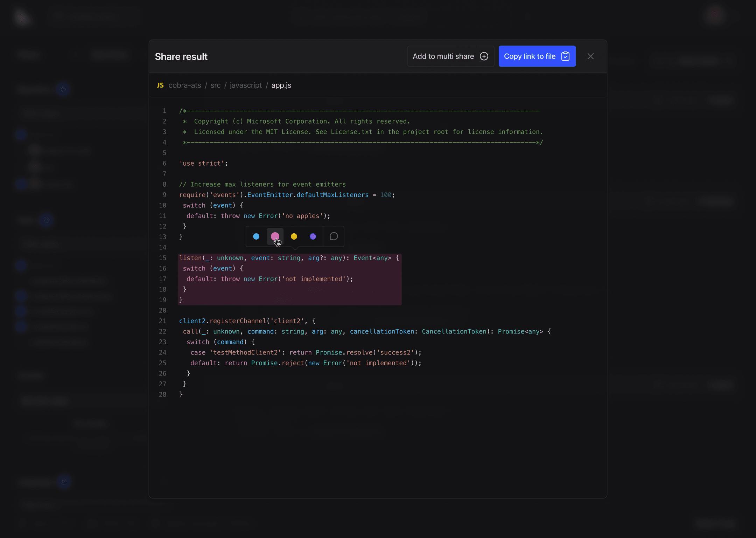Click the Licensed under MIT License comment
Image resolution: width=756 pixels, height=538 pixels.
point(363,132)
